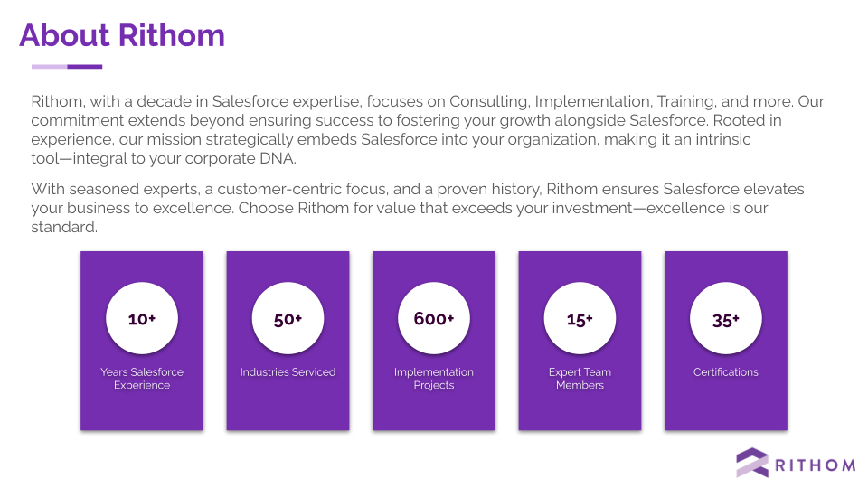The height and width of the screenshot is (488, 868).
Task: Select the 50+ circle badge
Action: click(288, 318)
